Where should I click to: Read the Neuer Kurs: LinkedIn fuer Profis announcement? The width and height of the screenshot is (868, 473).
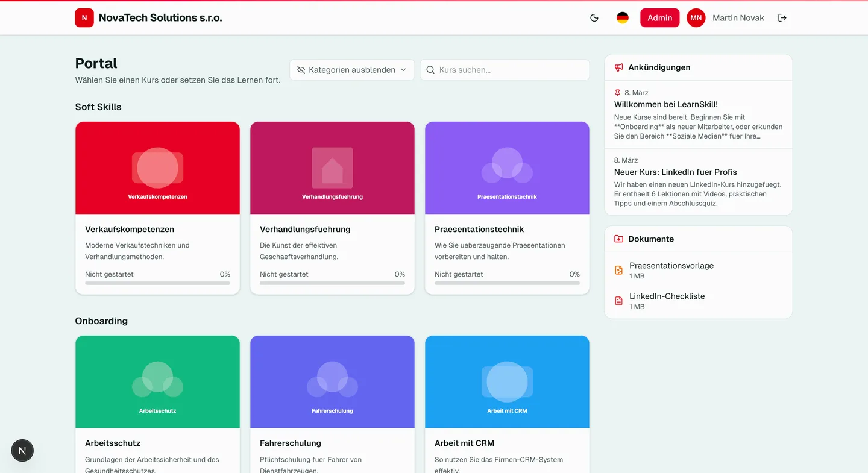pos(675,172)
